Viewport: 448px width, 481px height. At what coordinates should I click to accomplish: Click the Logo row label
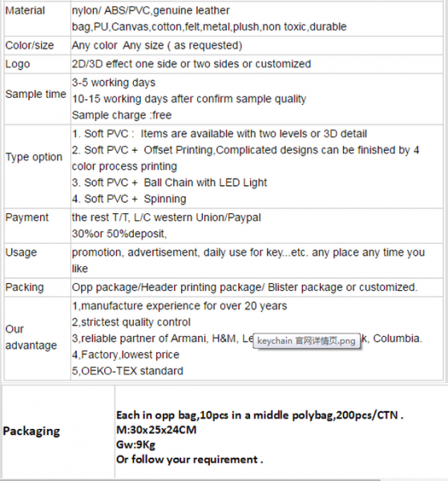[18, 64]
